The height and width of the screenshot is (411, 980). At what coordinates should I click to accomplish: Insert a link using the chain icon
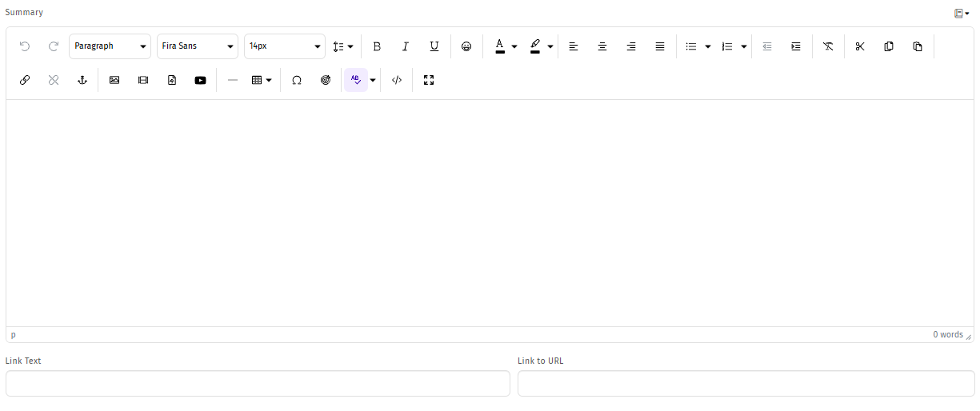[x=25, y=80]
